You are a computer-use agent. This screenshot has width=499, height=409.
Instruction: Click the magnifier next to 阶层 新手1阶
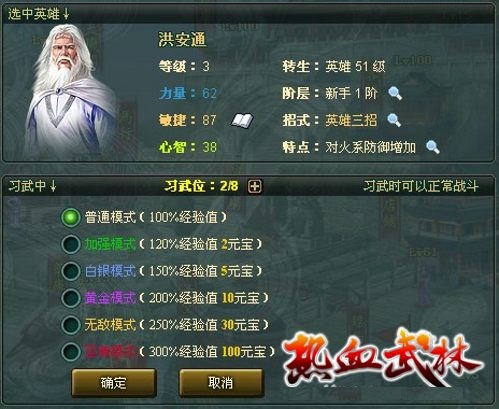(x=395, y=93)
